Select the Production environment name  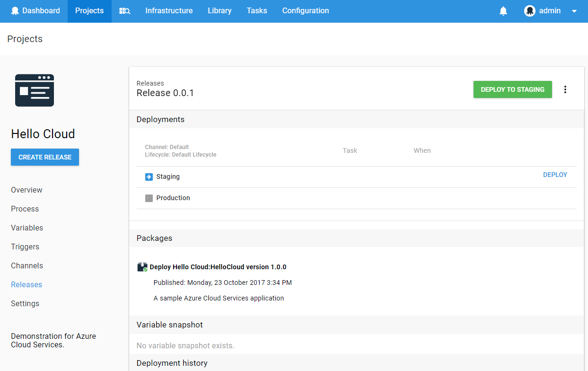tap(173, 198)
